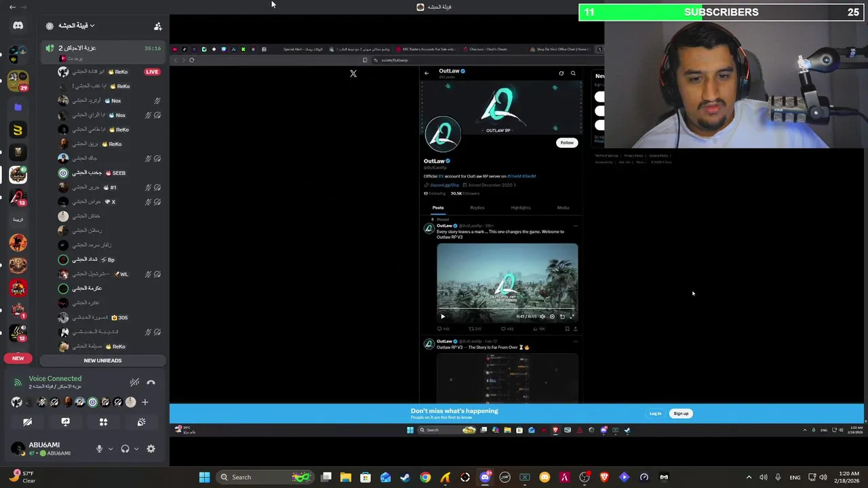Screen dimensions: 868x488
Task: Open the SUBSCRIBERS goal progress bar
Action: (722, 12)
